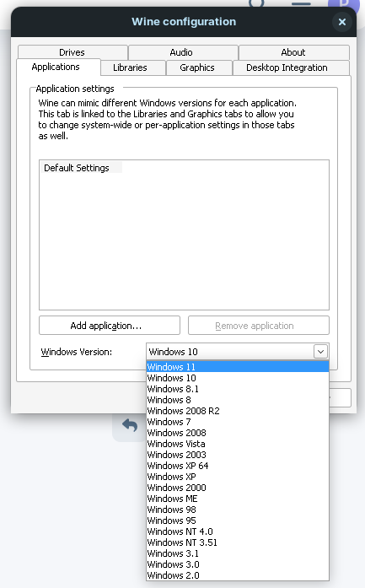Viewport: 365px width, 588px height.
Task: Open the Drives tab
Action: [72, 52]
